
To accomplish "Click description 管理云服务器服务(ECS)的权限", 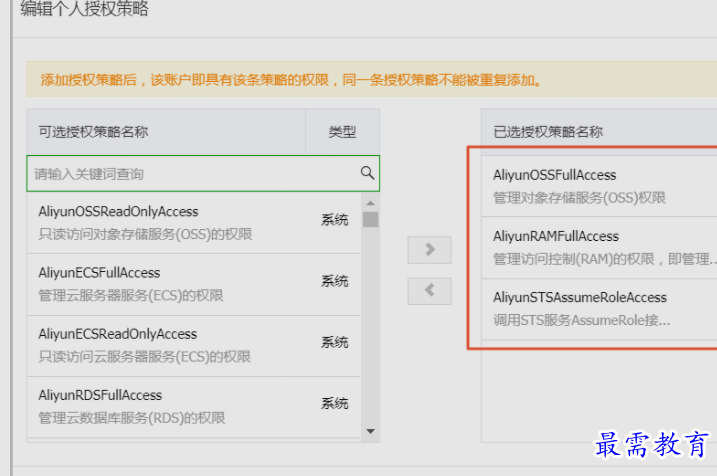I will (131, 295).
